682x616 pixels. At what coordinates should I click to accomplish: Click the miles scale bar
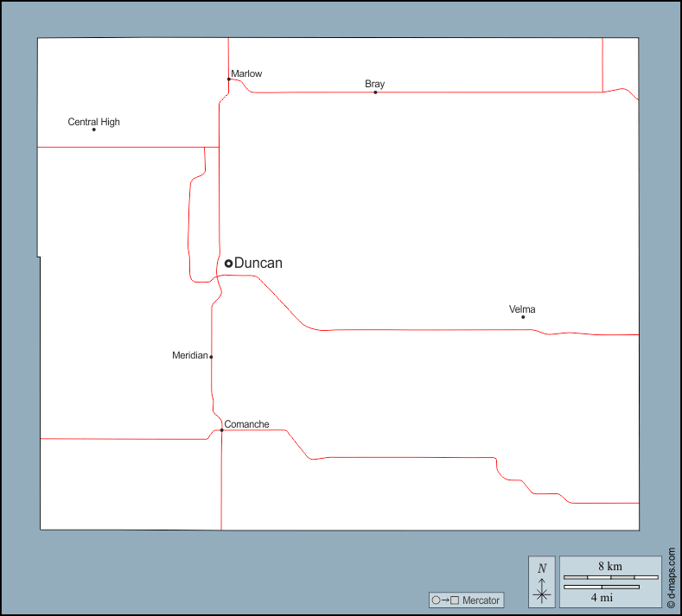tap(602, 587)
